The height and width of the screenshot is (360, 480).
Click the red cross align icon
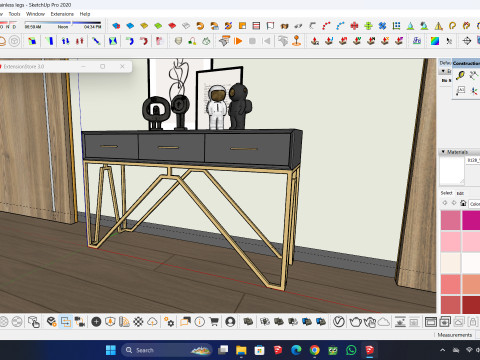(354, 26)
